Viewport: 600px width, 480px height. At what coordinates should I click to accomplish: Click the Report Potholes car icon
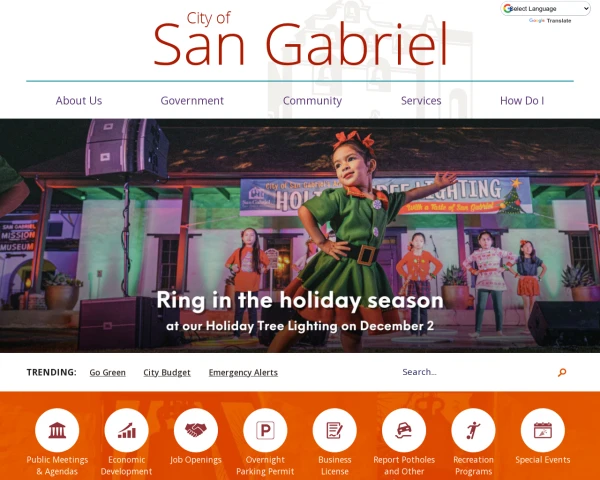(404, 430)
